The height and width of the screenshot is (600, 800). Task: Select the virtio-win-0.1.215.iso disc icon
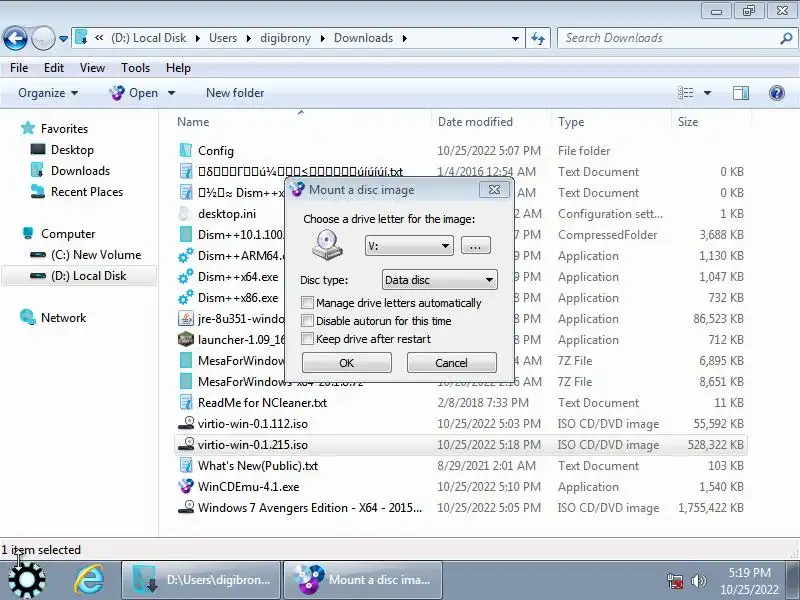(x=186, y=444)
